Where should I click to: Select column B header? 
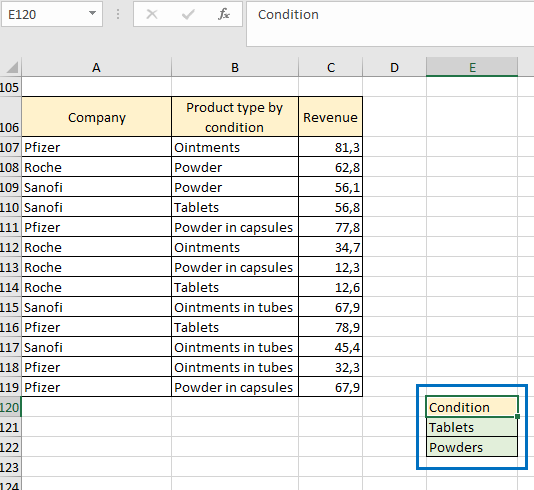[235, 67]
